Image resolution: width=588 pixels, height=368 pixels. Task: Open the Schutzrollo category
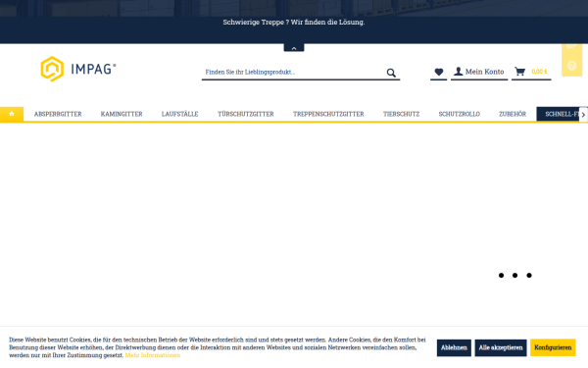point(460,114)
